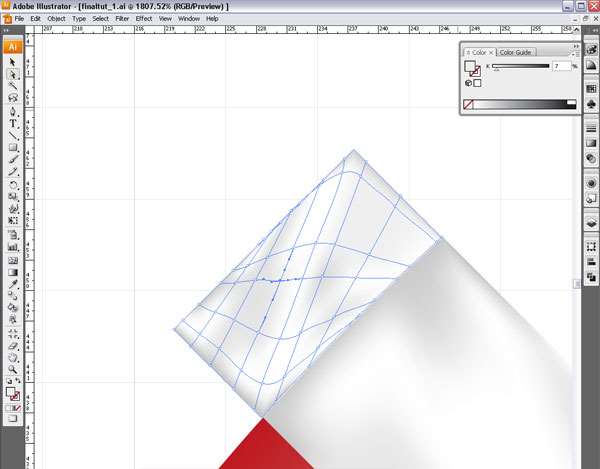Open the Effect menu

click(144, 19)
